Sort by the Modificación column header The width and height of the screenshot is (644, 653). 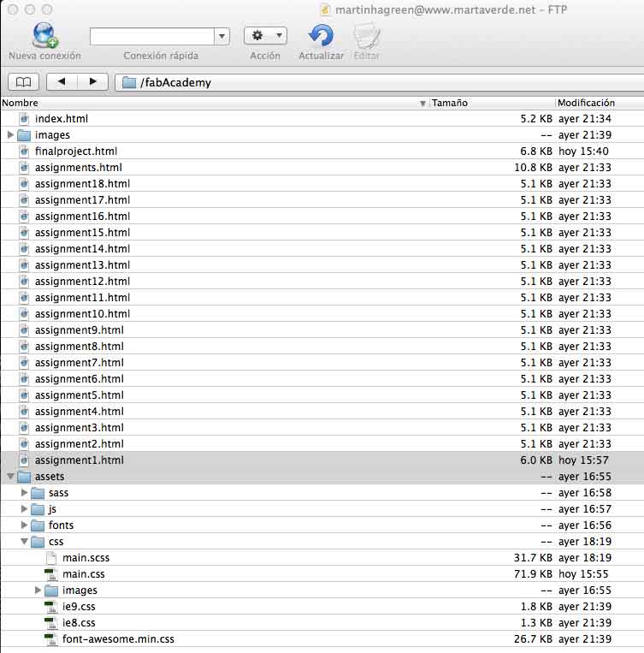600,103
